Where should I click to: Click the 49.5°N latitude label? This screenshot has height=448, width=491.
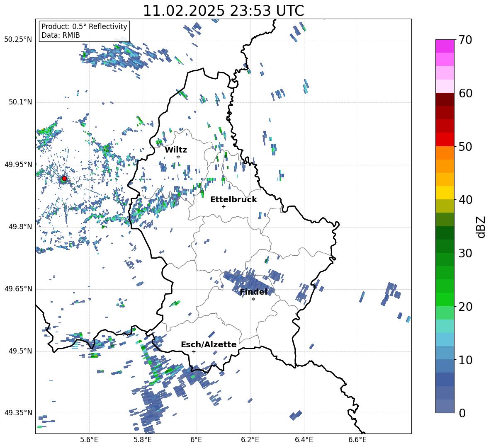pyautogui.click(x=20, y=351)
